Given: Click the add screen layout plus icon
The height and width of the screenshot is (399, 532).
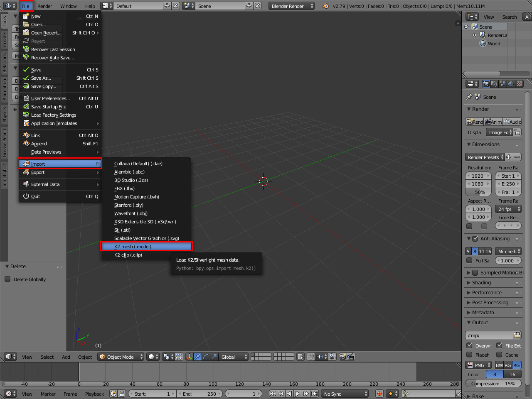Looking at the screenshot, I should tap(167, 6).
